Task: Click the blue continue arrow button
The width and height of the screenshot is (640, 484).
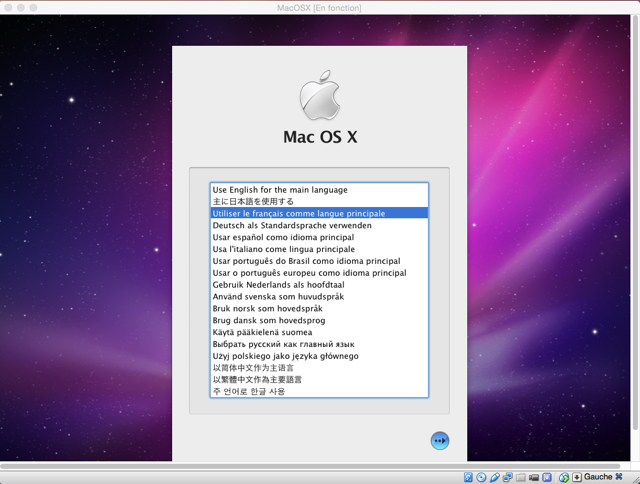Action: click(x=440, y=441)
